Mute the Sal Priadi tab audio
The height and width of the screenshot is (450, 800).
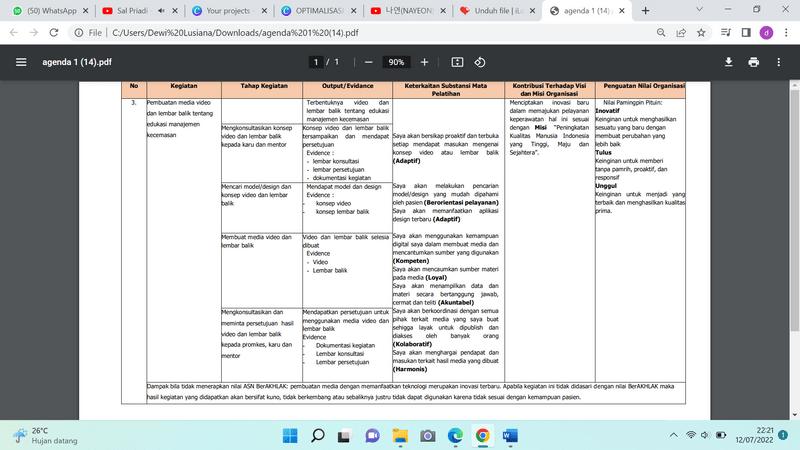tap(161, 11)
